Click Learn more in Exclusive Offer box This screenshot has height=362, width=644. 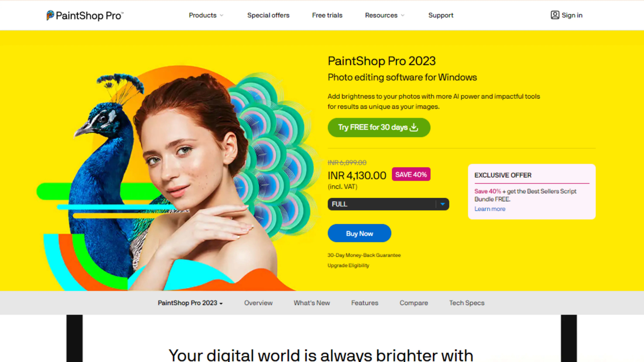tap(490, 209)
